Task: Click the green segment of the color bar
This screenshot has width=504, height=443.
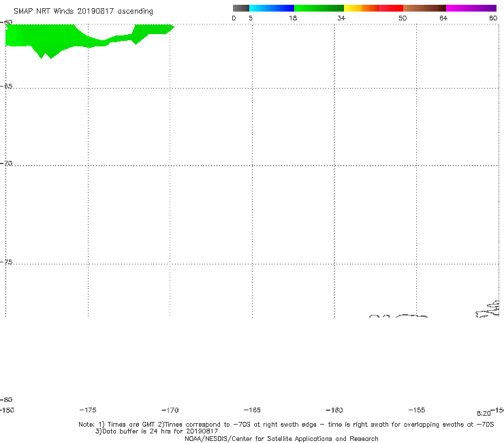Action: pyautogui.click(x=319, y=8)
